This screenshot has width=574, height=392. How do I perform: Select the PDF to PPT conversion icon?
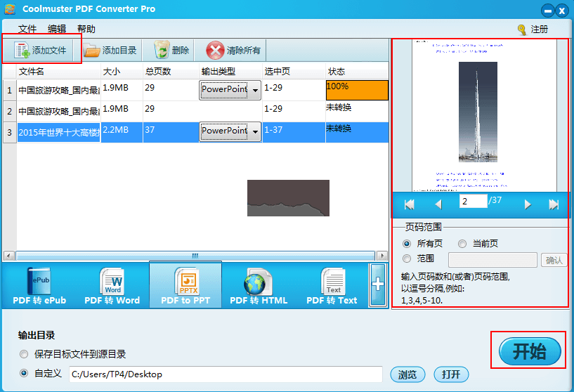[x=187, y=281]
